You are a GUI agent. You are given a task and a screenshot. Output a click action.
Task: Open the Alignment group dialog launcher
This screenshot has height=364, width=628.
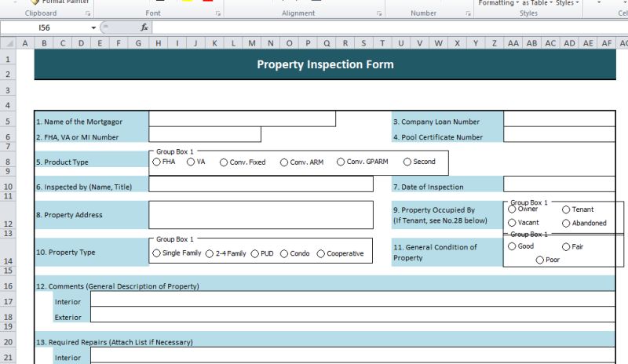coord(379,13)
